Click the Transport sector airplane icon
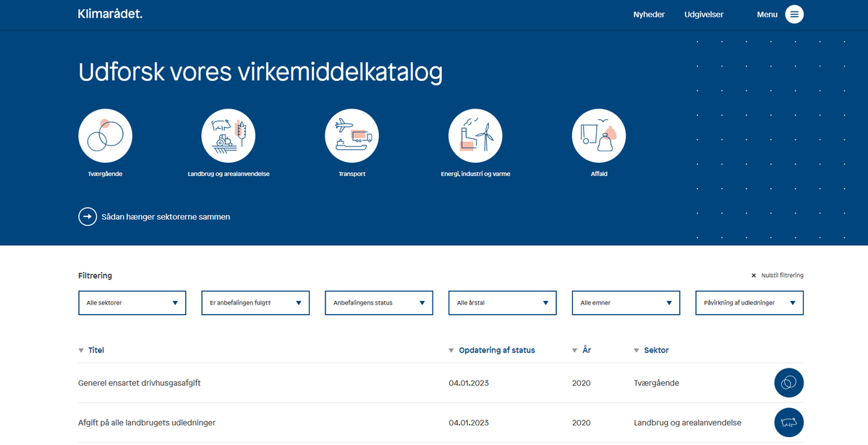This screenshot has height=445, width=868. click(352, 135)
